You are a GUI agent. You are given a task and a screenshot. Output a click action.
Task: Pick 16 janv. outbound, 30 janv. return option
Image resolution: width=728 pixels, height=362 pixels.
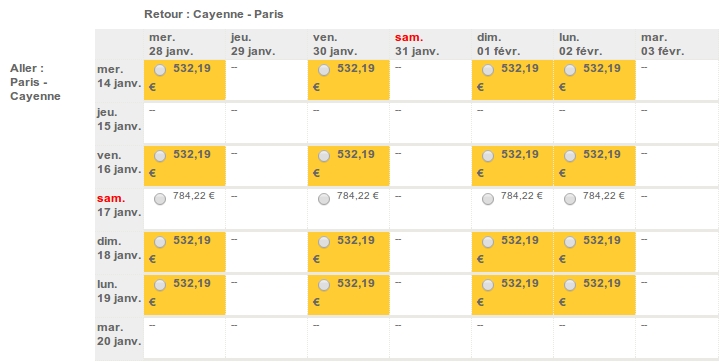pyautogui.click(x=324, y=156)
